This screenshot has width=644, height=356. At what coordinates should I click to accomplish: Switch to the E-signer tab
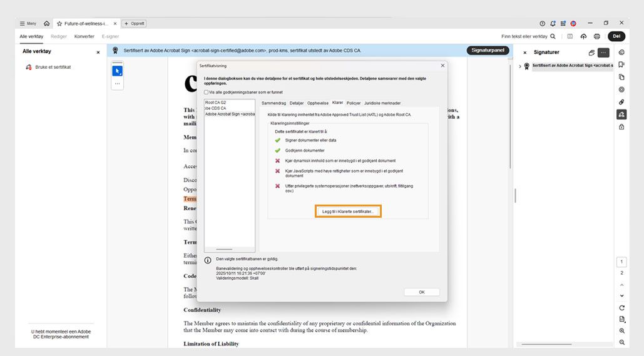(x=110, y=36)
